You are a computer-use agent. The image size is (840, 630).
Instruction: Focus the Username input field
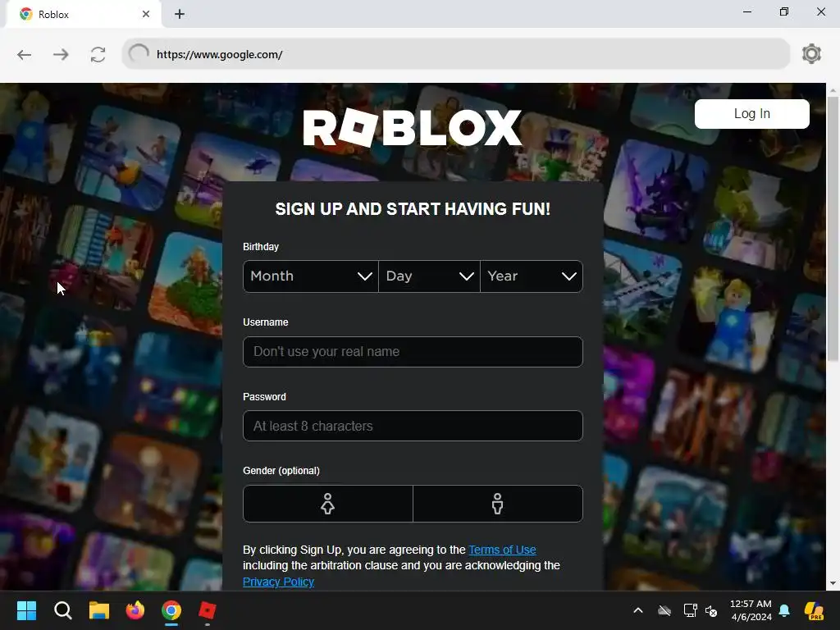click(x=413, y=351)
